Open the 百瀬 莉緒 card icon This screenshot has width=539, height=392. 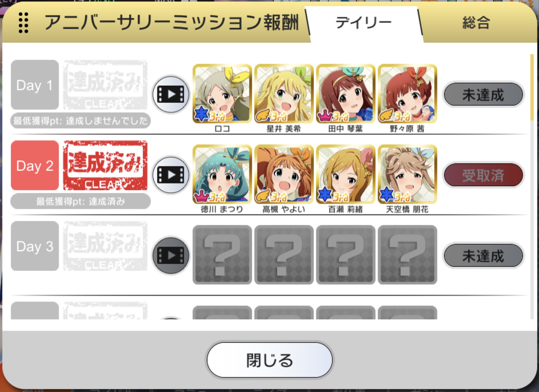[346, 174]
